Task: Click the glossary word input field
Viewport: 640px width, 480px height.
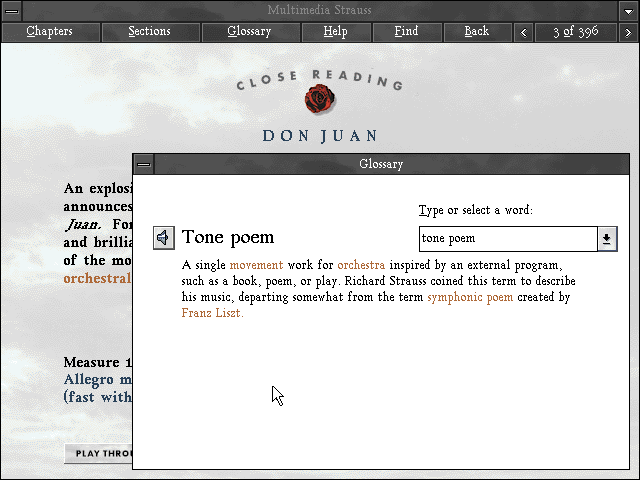Action: pos(508,239)
